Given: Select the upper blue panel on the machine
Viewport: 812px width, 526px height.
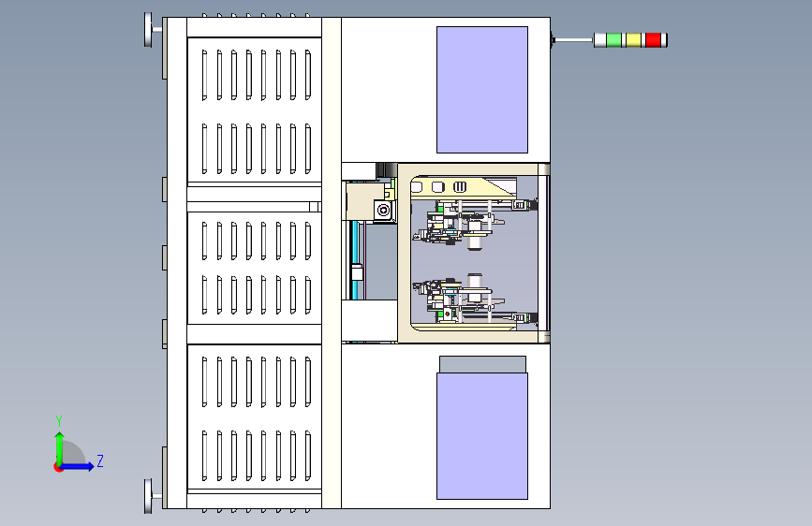Looking at the screenshot, I should (482, 90).
